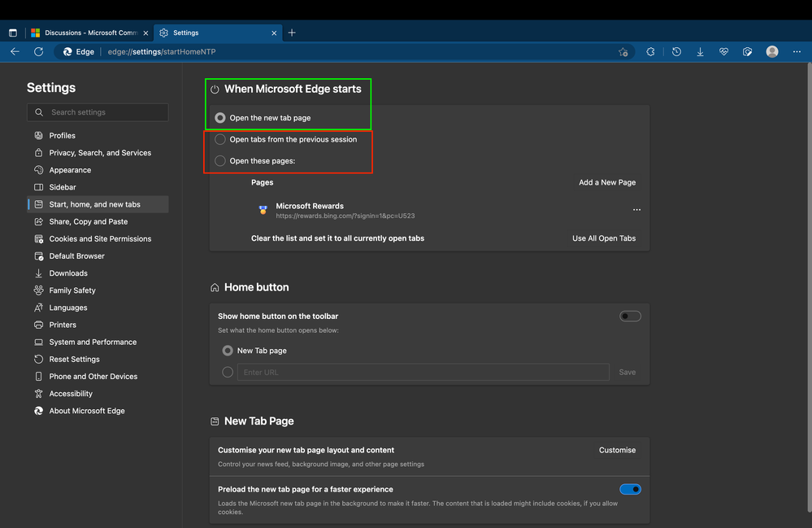The image size is (812, 528).
Task: Open Appearance settings section
Action: pyautogui.click(x=98, y=170)
